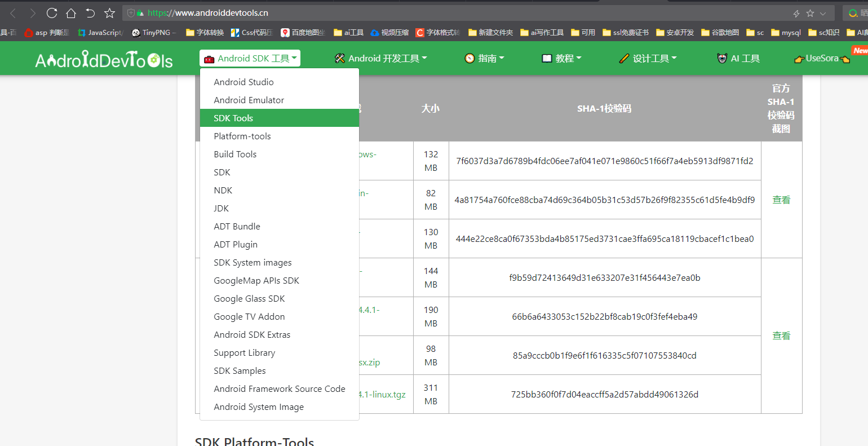Viewport: 868px width, 446px height.
Task: Open the JavaScript bookmark
Action: [100, 33]
